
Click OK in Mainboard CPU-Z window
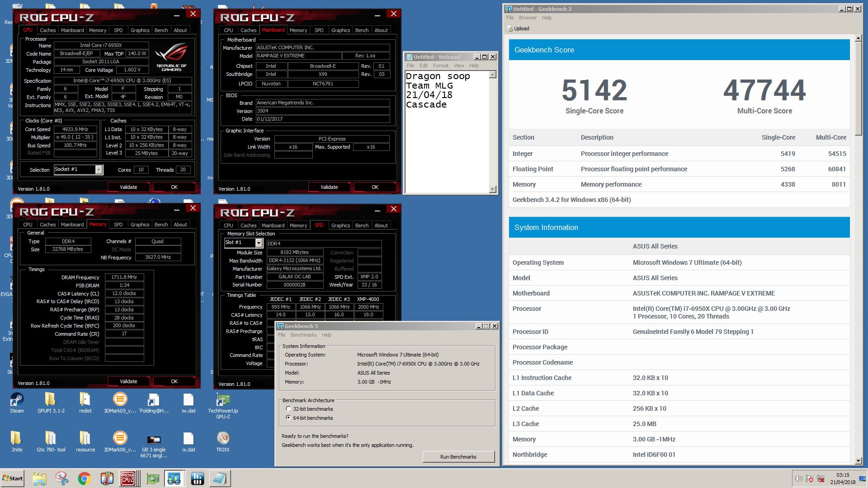click(375, 187)
